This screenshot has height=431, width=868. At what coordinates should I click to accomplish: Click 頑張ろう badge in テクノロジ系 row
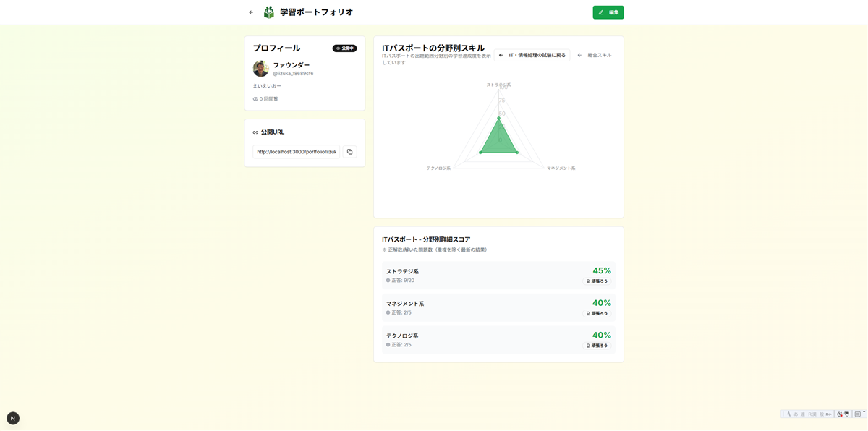pyautogui.click(x=597, y=346)
